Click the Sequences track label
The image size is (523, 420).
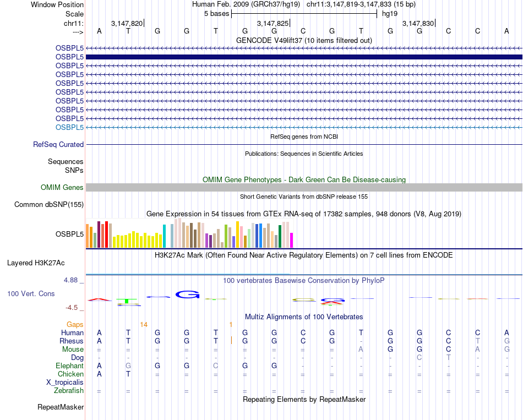coord(66,161)
